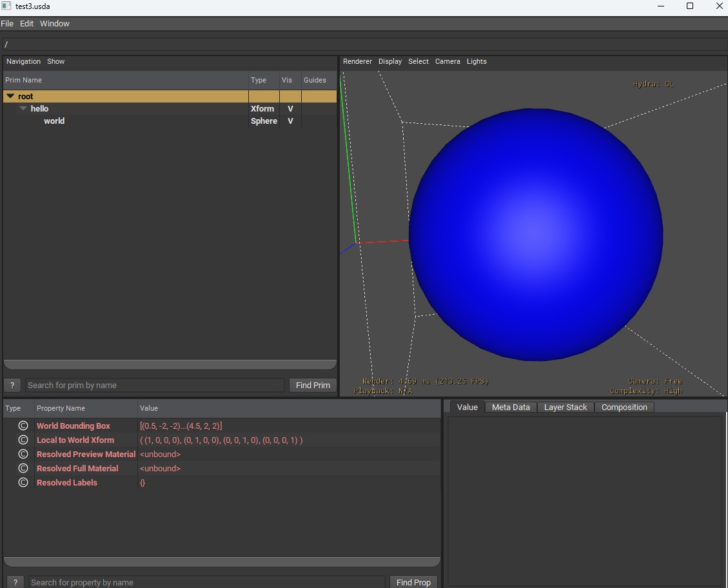The height and width of the screenshot is (588, 728).
Task: Click the Search for prim by name field
Action: pos(155,385)
